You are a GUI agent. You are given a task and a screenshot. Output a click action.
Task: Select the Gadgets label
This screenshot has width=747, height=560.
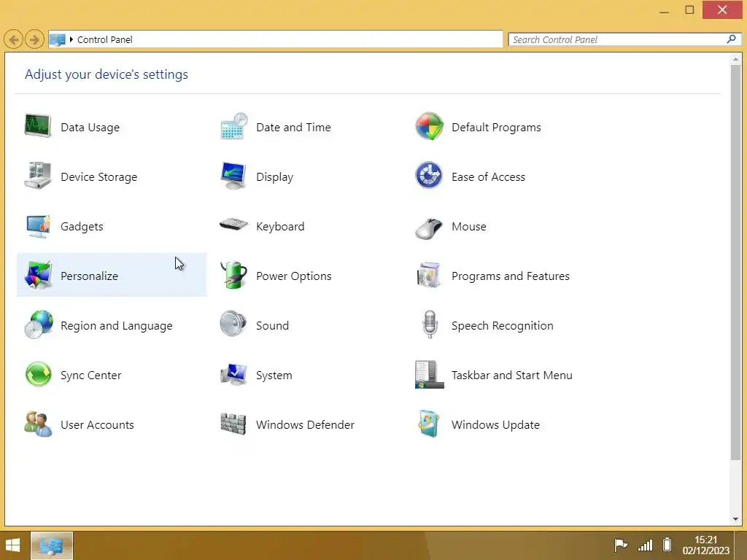click(x=82, y=227)
